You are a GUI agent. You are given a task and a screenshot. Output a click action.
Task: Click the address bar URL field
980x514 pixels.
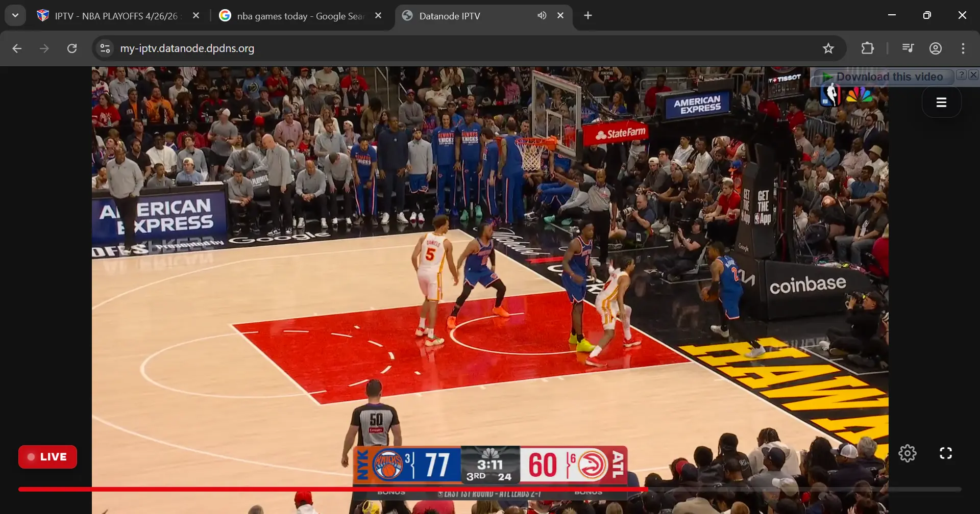pyautogui.click(x=459, y=48)
